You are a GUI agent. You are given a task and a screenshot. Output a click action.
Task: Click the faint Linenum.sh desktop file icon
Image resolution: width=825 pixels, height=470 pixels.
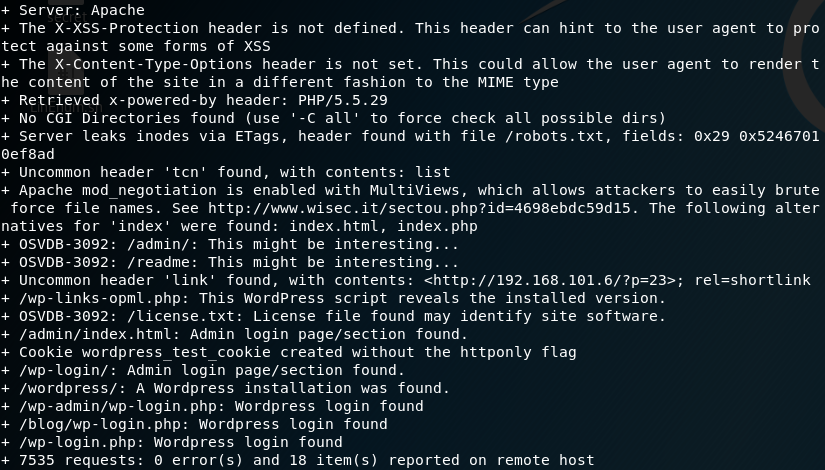tap(64, 107)
